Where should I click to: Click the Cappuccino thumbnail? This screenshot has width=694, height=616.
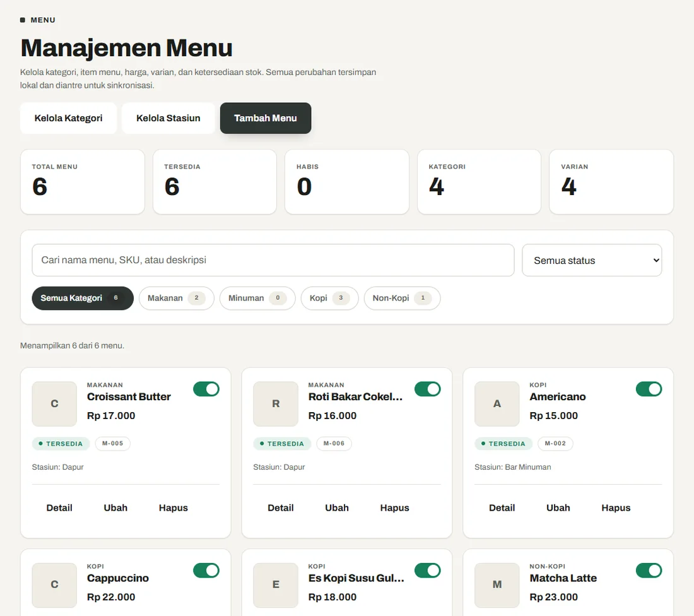coord(54,585)
